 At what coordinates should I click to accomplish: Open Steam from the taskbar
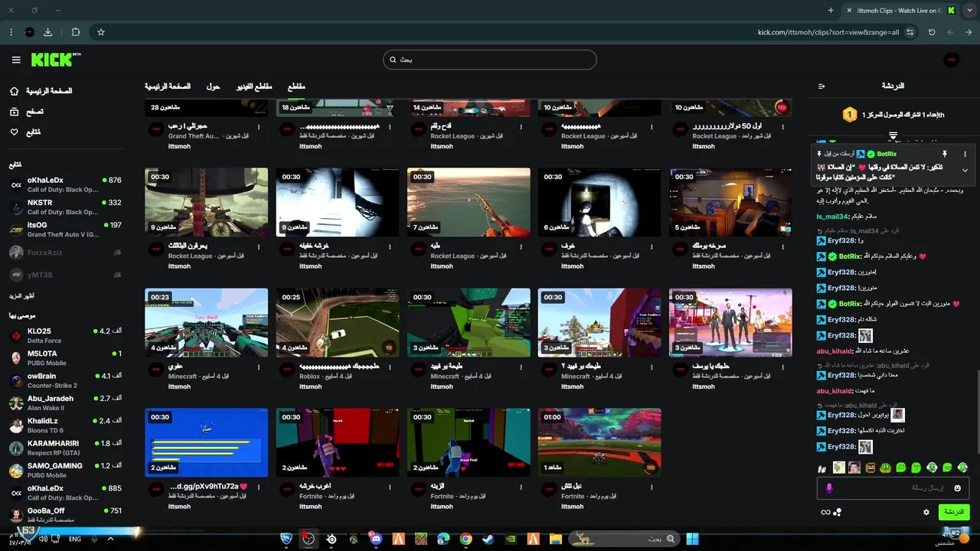pos(488,539)
